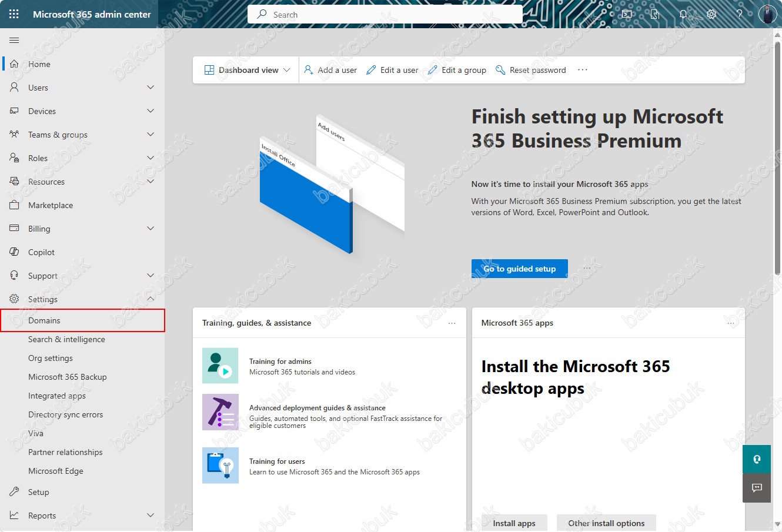The height and width of the screenshot is (532, 782).
Task: Open ellipsis beside guided setup button
Action: (587, 269)
